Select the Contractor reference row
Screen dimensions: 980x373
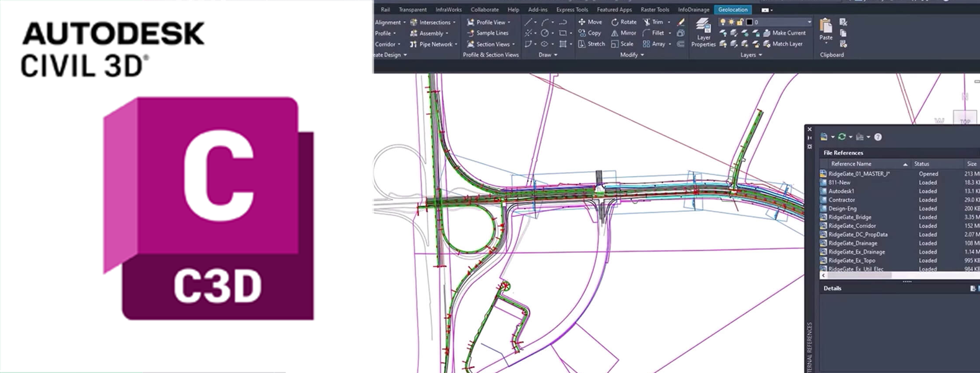click(900, 200)
